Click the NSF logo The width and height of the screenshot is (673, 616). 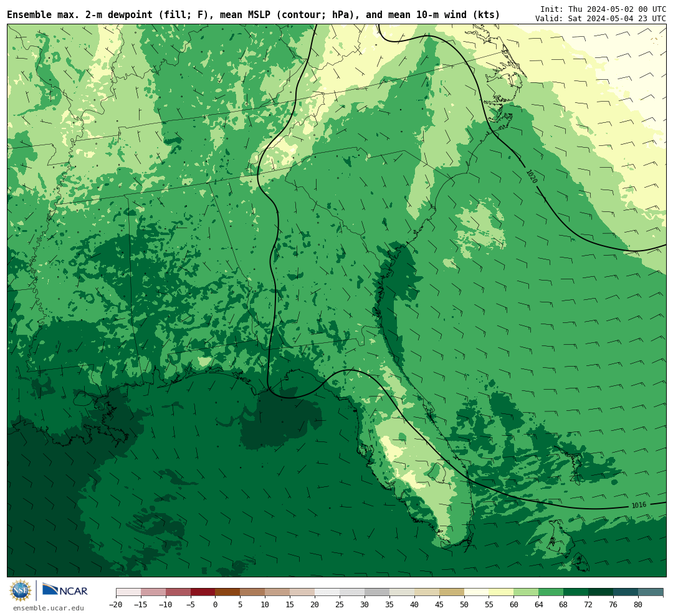(21, 590)
